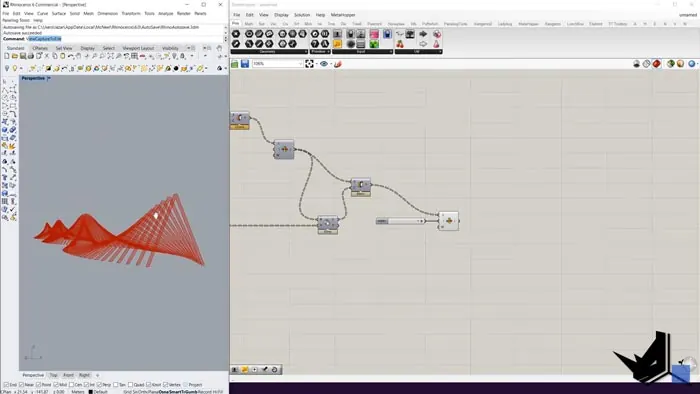
Task: Click the Grasshopper sketch pen icon
Action: (x=338, y=64)
